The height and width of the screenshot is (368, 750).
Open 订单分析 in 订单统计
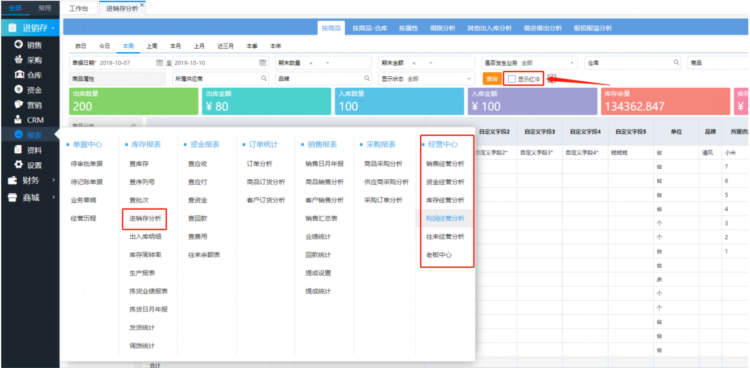coord(259,164)
